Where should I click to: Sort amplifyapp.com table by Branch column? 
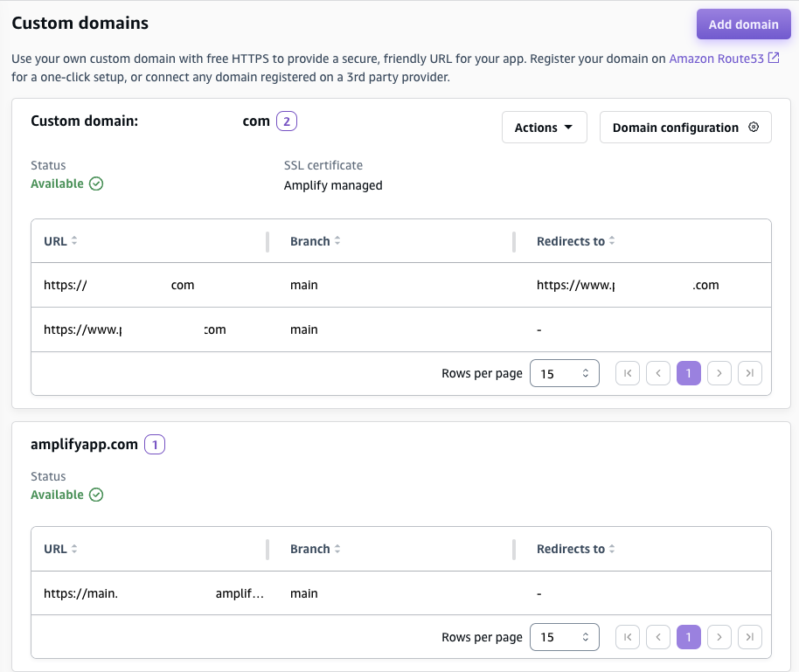pos(337,549)
